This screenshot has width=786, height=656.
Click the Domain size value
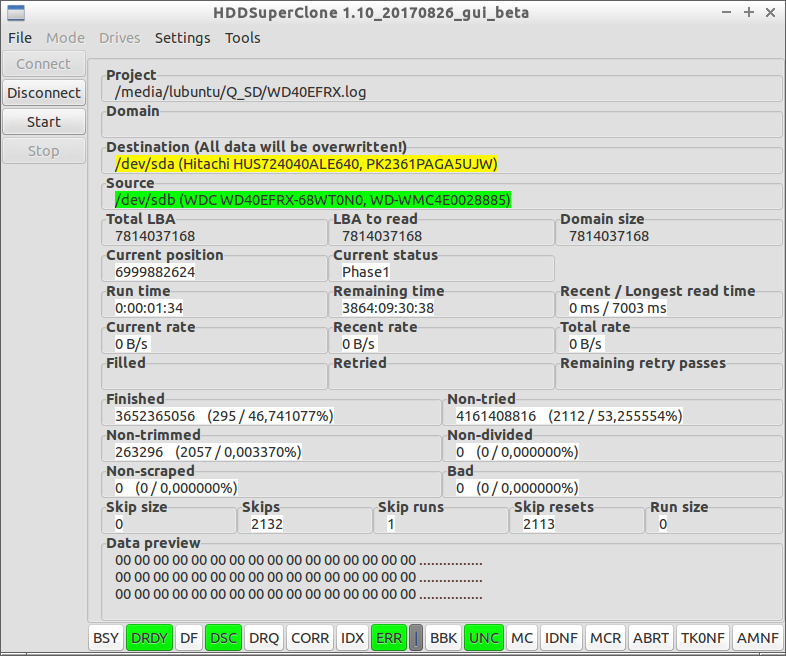coord(609,236)
